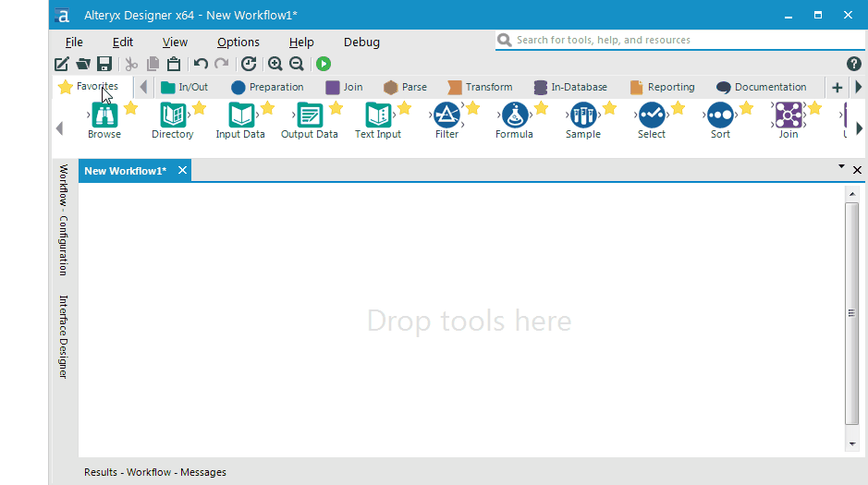Switch to the In/Out tool category
The image size is (868, 485).
click(x=184, y=87)
